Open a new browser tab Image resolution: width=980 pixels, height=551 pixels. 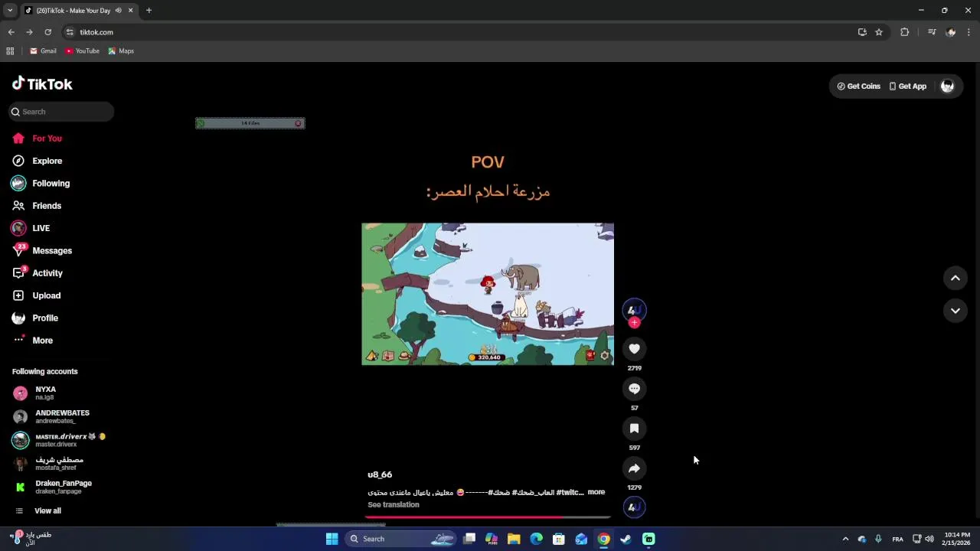[x=149, y=11]
